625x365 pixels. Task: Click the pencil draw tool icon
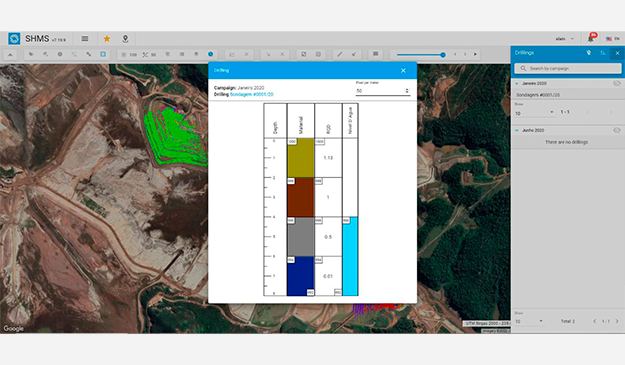(x=340, y=54)
